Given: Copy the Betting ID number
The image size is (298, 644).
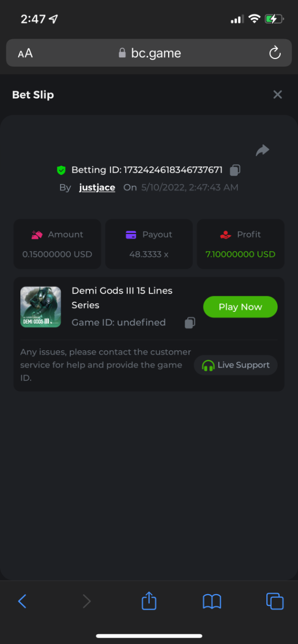Looking at the screenshot, I should coord(235,170).
